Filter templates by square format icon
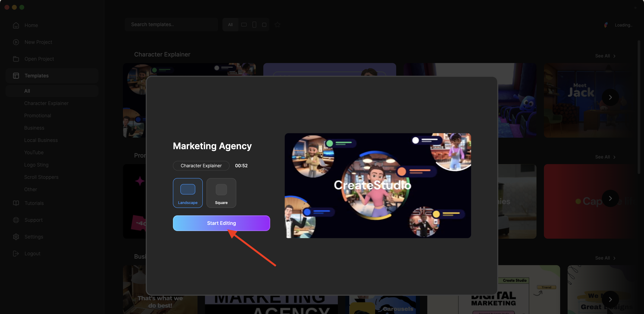This screenshot has width=644, height=314. [264, 24]
